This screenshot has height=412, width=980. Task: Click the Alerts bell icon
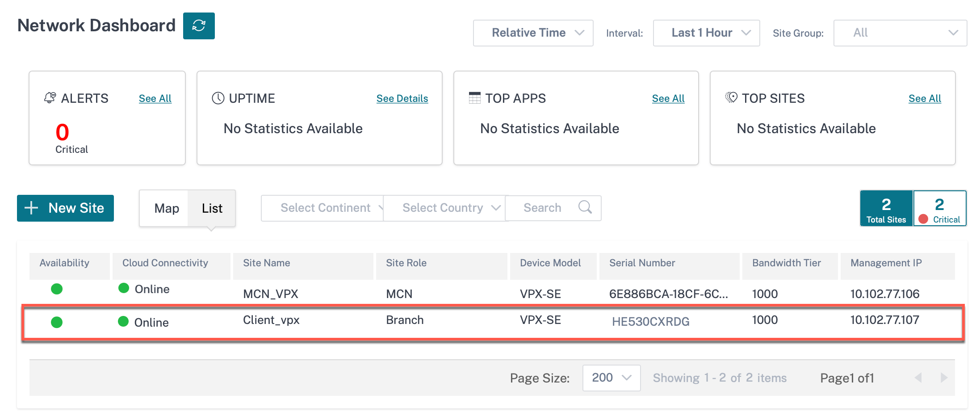(x=50, y=98)
